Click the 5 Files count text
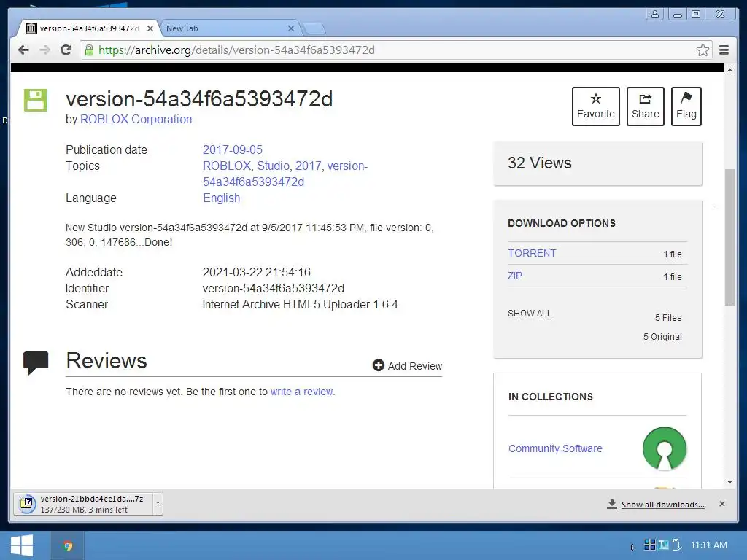747x560 pixels. (x=668, y=318)
